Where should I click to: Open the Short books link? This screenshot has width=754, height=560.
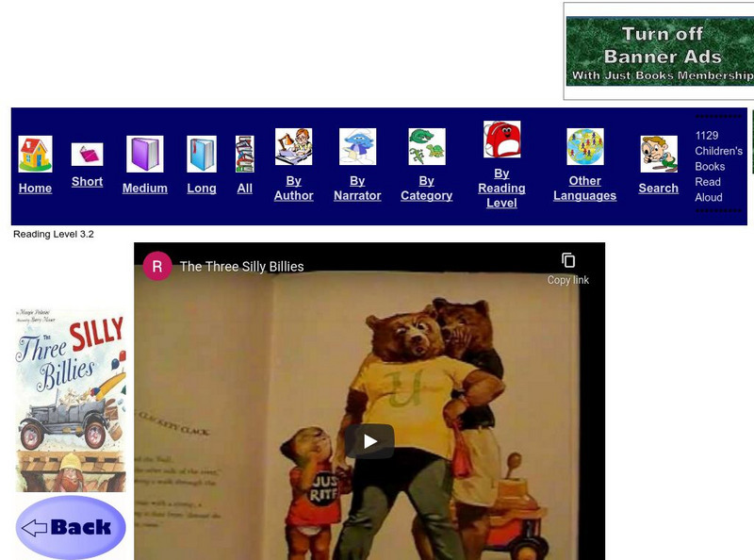coord(87,182)
